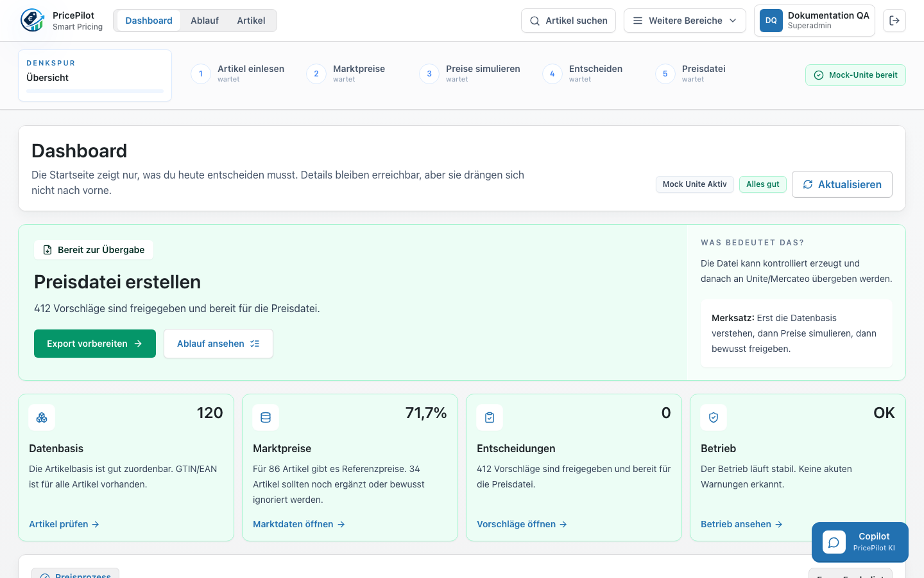Open the Copilot PricePilot KI chat
The width and height of the screenshot is (924, 578).
(x=860, y=542)
